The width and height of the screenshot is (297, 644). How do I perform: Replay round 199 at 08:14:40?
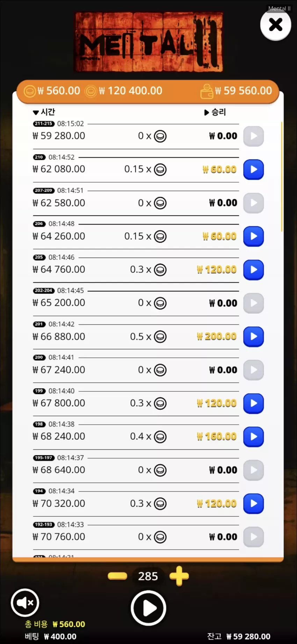click(x=253, y=403)
